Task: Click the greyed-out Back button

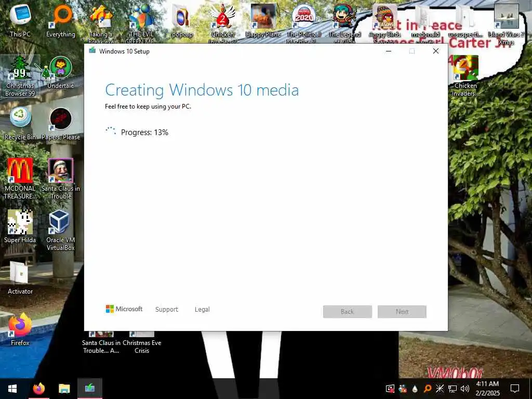Action: click(x=348, y=312)
